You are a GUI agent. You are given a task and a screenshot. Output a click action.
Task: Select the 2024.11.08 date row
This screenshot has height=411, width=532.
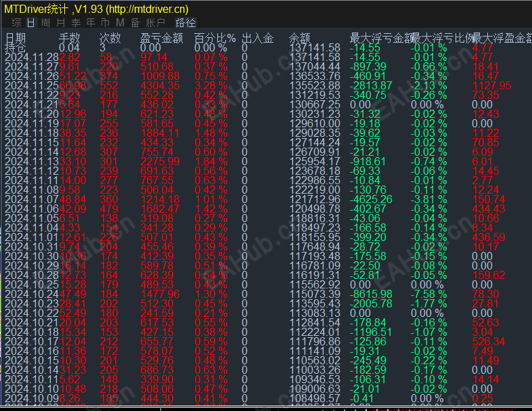pos(32,190)
